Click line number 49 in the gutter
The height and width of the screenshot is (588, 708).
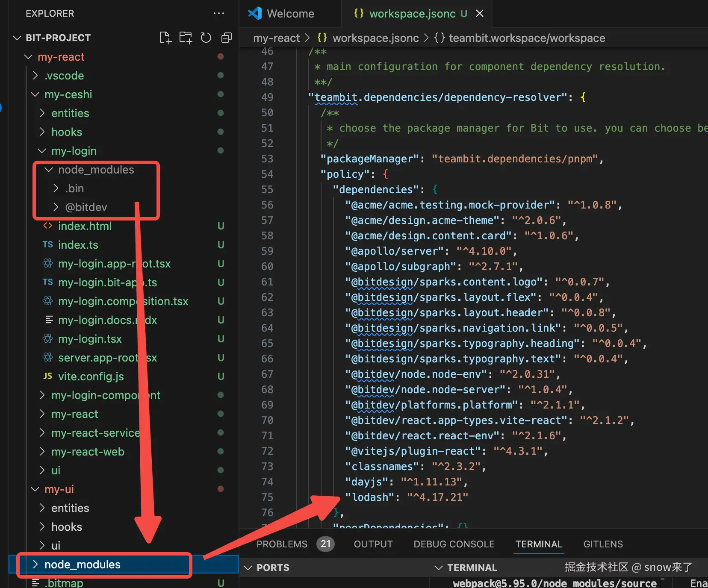[x=267, y=97]
